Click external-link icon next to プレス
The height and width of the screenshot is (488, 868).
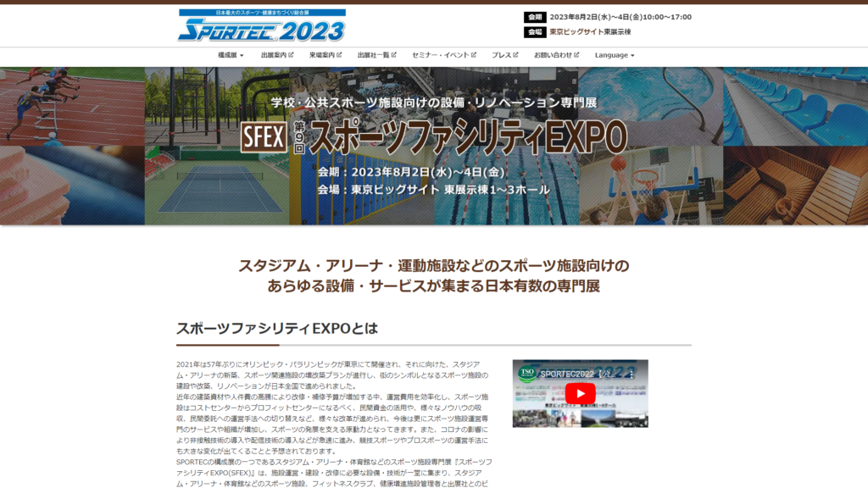coord(515,55)
